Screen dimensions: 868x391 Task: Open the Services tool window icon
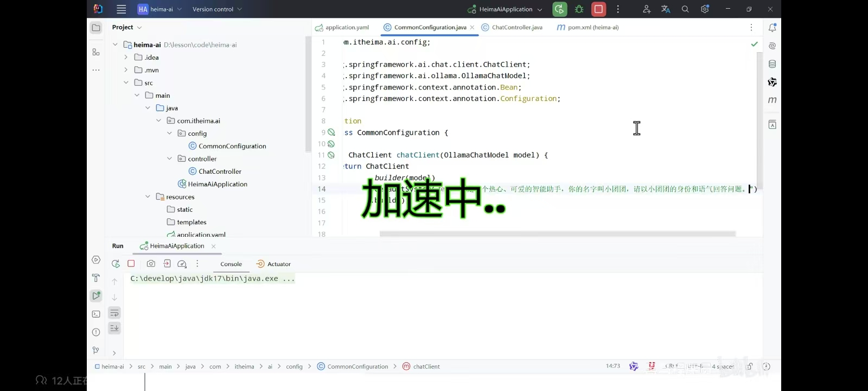[x=96, y=260]
